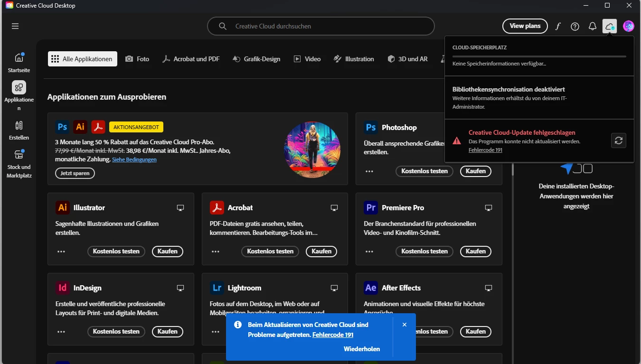The image size is (641, 364).
Task: Click the Acrobat app icon in its card
Action: pyautogui.click(x=217, y=207)
